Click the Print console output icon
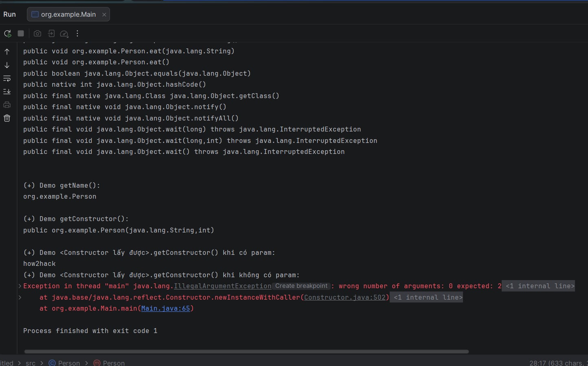588x366 pixels. tap(7, 105)
